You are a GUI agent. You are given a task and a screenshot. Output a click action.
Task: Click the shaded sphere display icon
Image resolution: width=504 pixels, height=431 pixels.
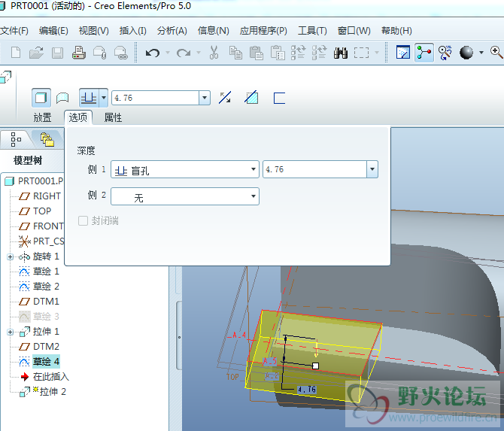coord(466,53)
